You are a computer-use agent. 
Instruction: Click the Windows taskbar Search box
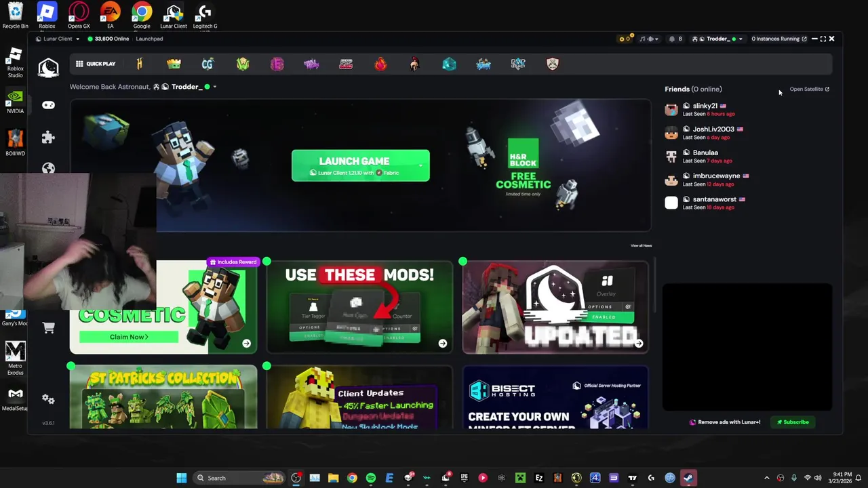coord(239,478)
